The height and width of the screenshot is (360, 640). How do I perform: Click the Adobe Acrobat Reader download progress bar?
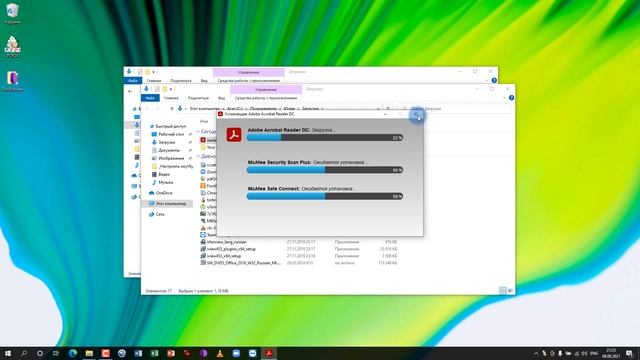(x=325, y=138)
